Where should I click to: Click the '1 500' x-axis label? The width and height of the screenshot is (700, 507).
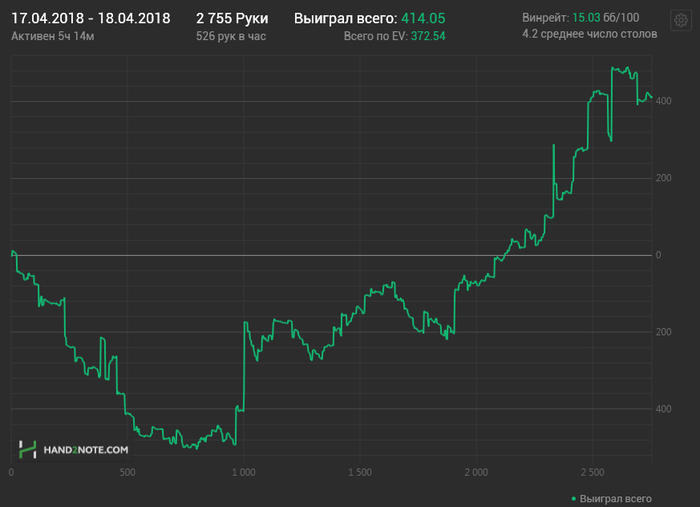tap(360, 472)
